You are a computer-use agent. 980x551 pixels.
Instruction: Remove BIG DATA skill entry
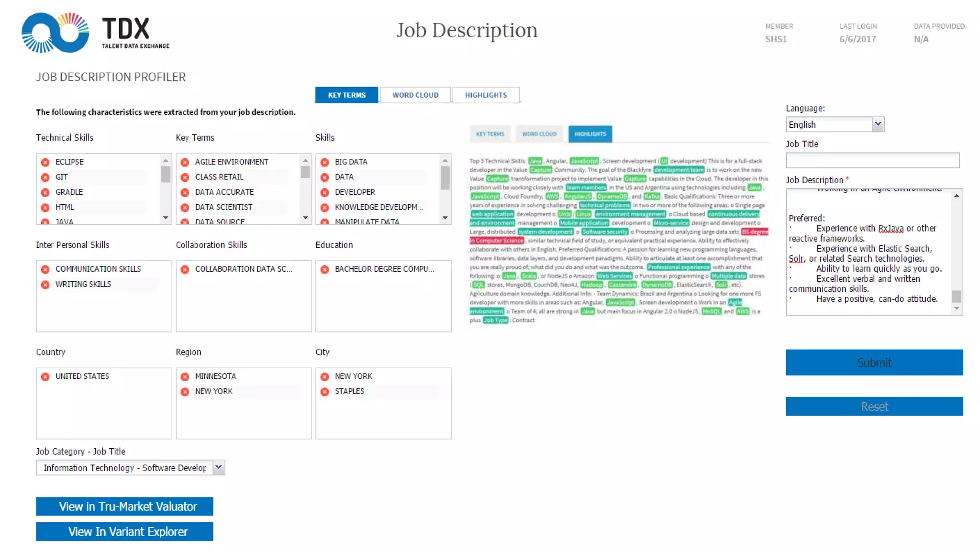(324, 162)
